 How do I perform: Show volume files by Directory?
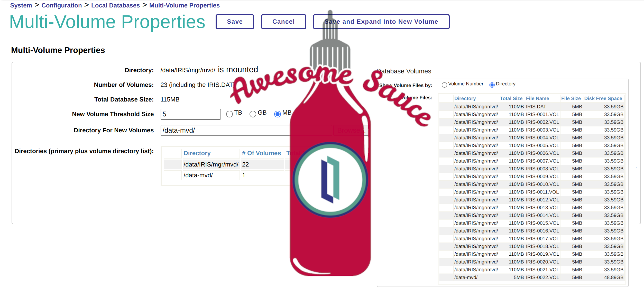coord(492,85)
